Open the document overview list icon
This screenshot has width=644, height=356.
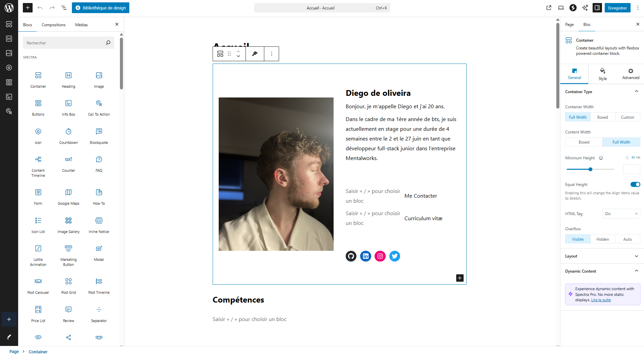(64, 8)
